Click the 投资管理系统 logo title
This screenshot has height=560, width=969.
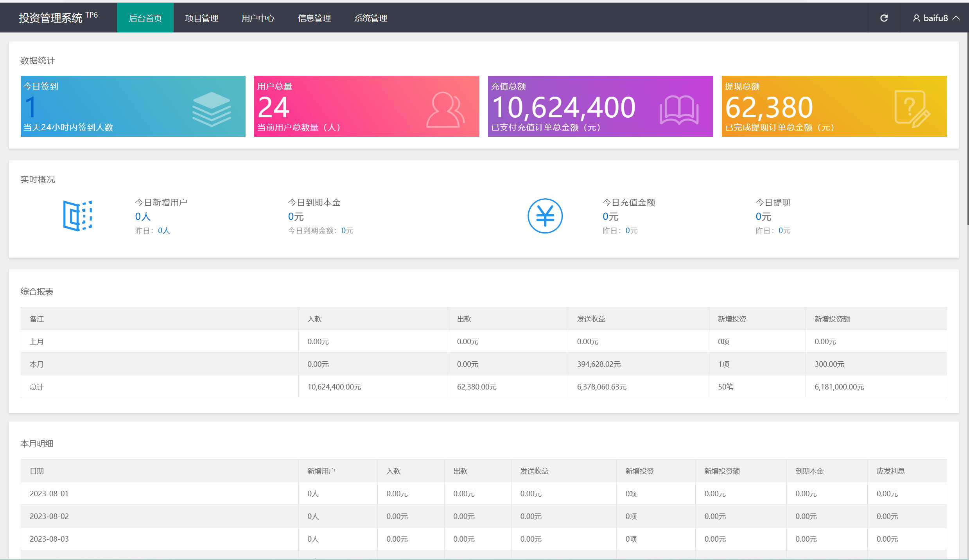tap(51, 18)
